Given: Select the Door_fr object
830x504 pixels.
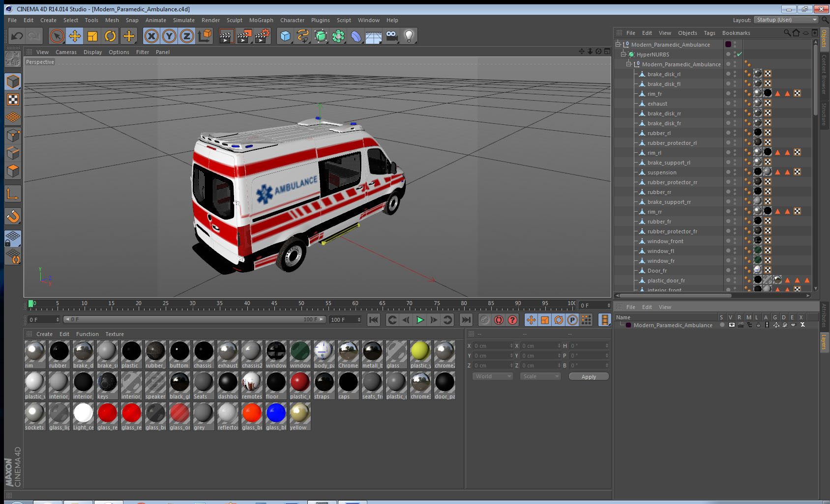Looking at the screenshot, I should coord(657,271).
